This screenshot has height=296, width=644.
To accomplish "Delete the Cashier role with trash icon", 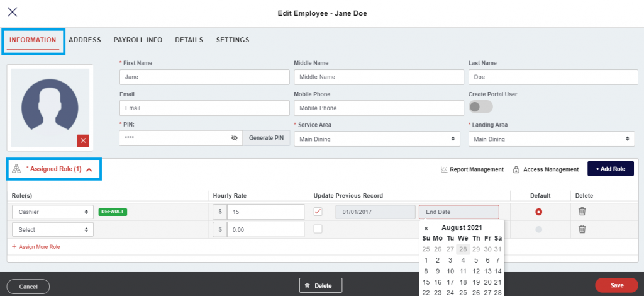I will click(x=582, y=212).
